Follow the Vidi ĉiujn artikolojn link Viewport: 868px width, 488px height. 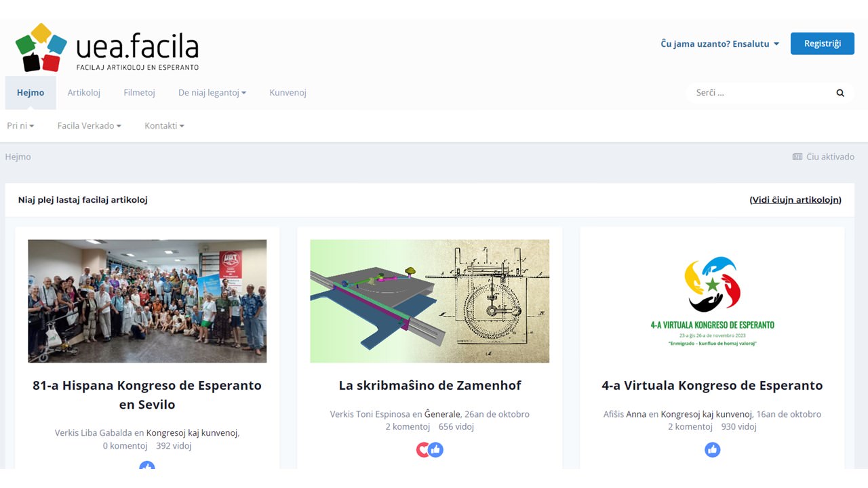coord(795,200)
